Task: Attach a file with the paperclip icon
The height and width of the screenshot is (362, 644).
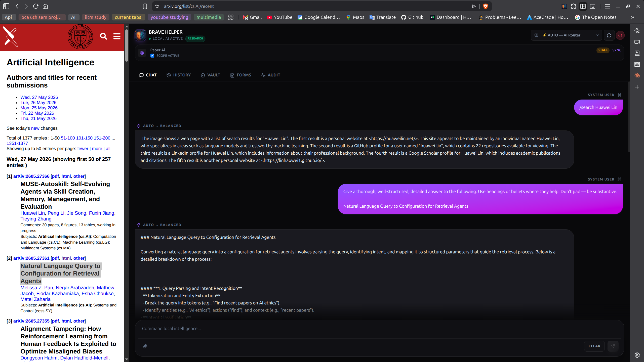Action: (145, 346)
